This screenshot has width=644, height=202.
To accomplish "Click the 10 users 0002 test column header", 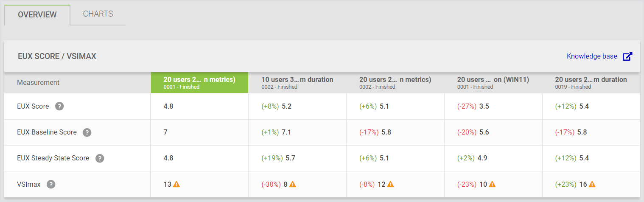I will [x=297, y=82].
